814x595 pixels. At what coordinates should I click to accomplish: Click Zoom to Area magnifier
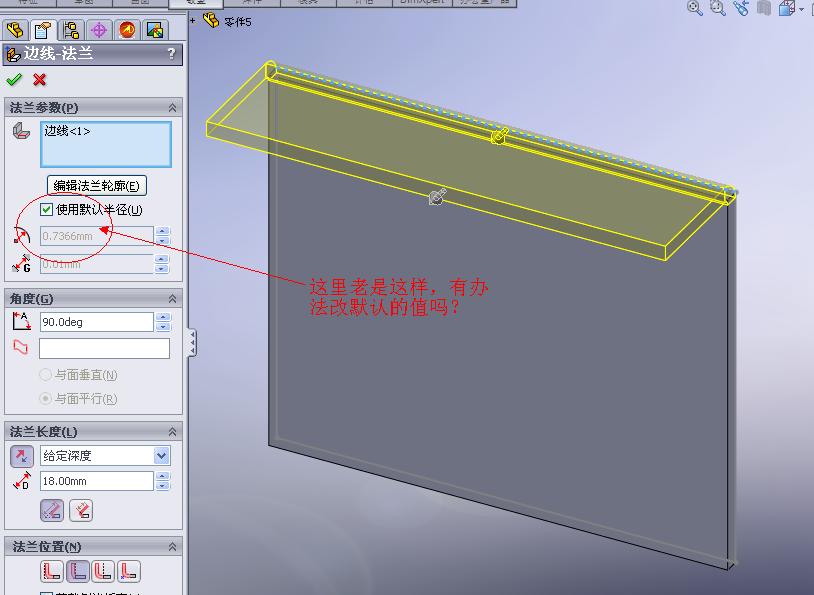(718, 7)
